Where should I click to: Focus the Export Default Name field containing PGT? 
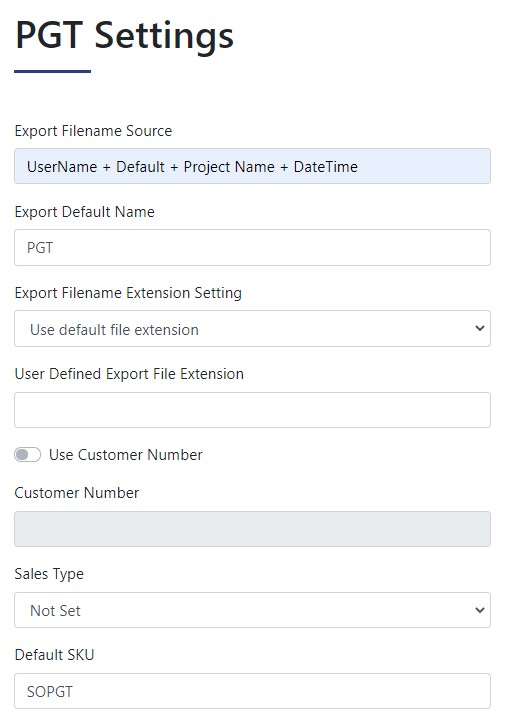(252, 248)
